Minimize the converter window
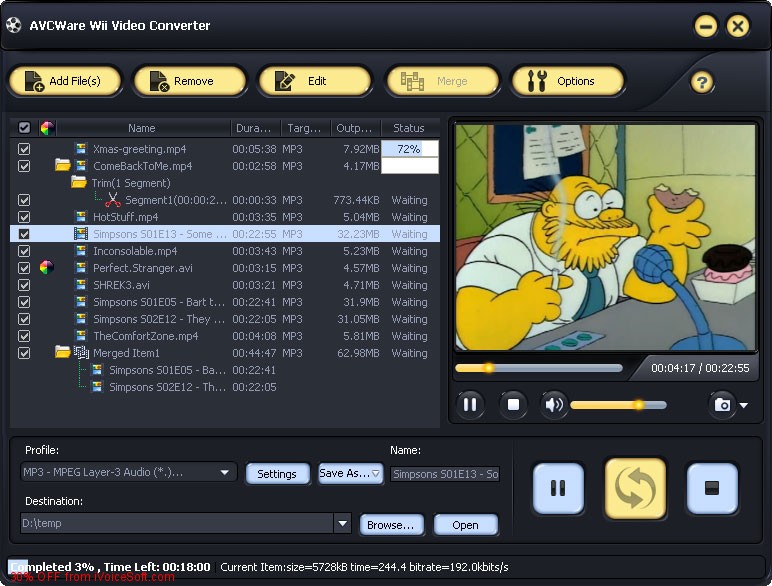Viewport: 772px width, 586px height. 706,26
